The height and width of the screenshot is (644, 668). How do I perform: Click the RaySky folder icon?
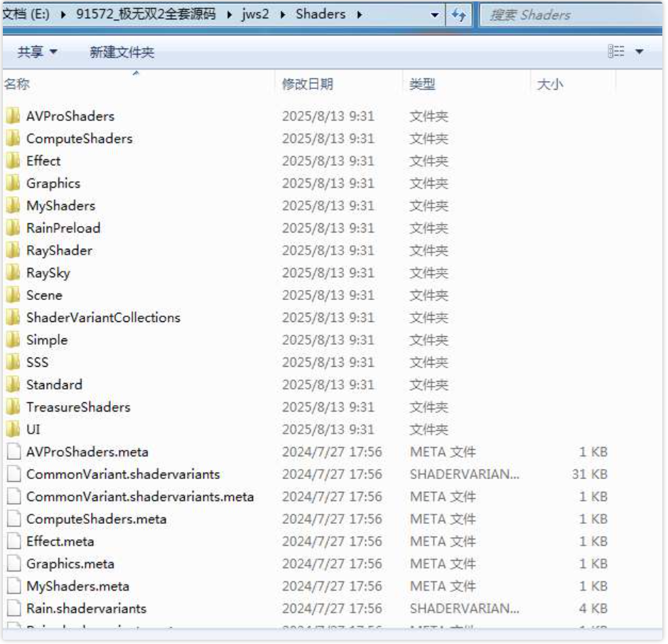click(x=13, y=273)
